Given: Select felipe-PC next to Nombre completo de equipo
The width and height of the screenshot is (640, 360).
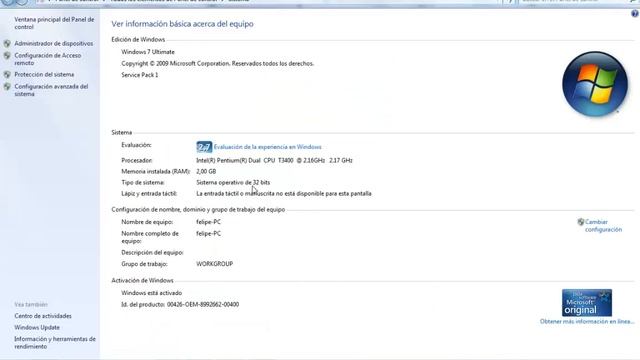Looking at the screenshot, I should 208,233.
